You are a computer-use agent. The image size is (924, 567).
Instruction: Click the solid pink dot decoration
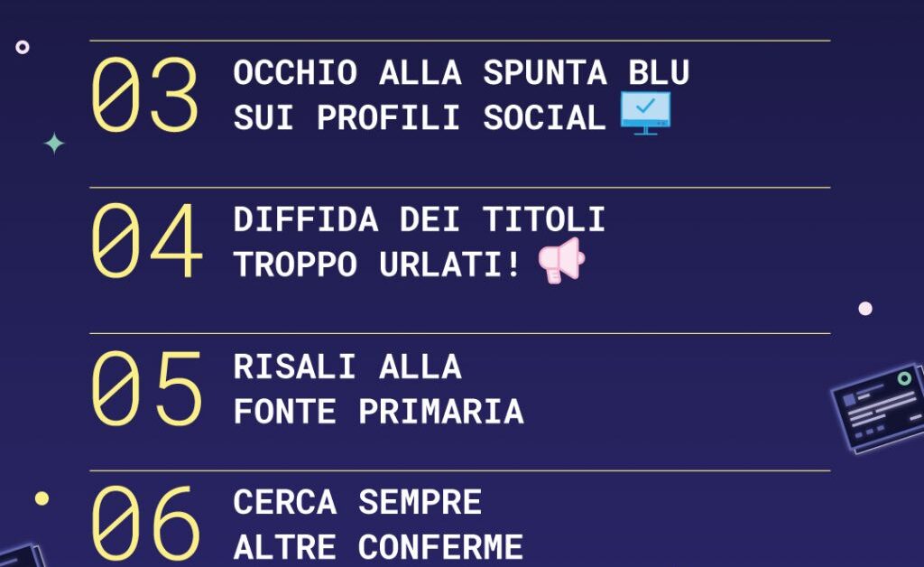coord(865,308)
